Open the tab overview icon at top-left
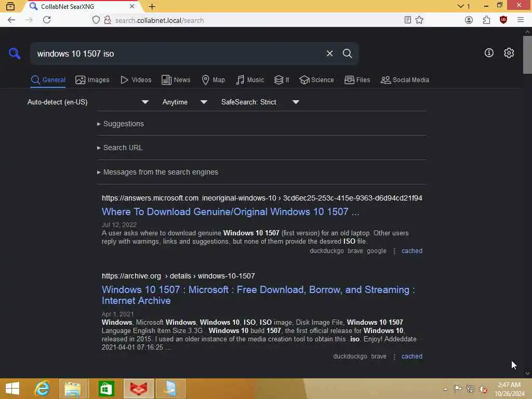This screenshot has width=532, height=399. 10,6
